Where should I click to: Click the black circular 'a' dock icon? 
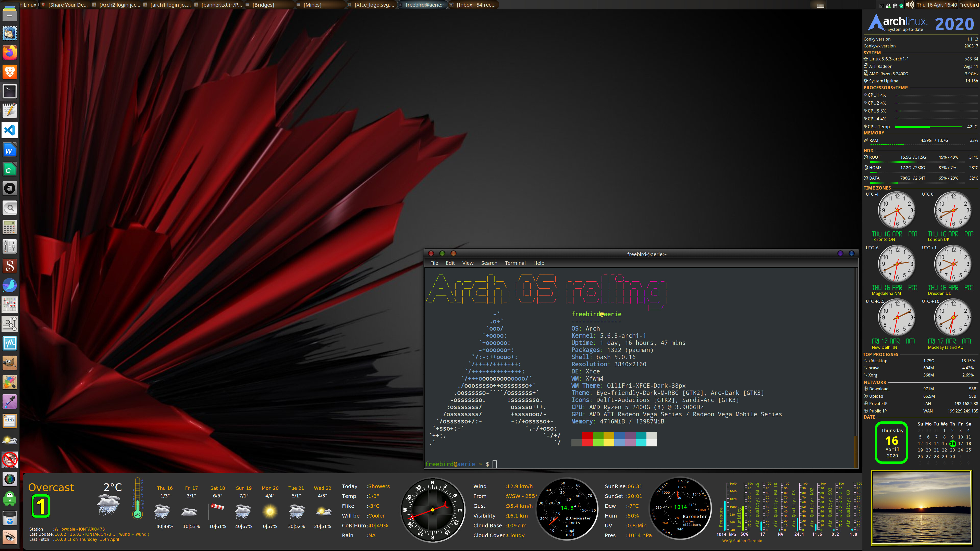9,188
